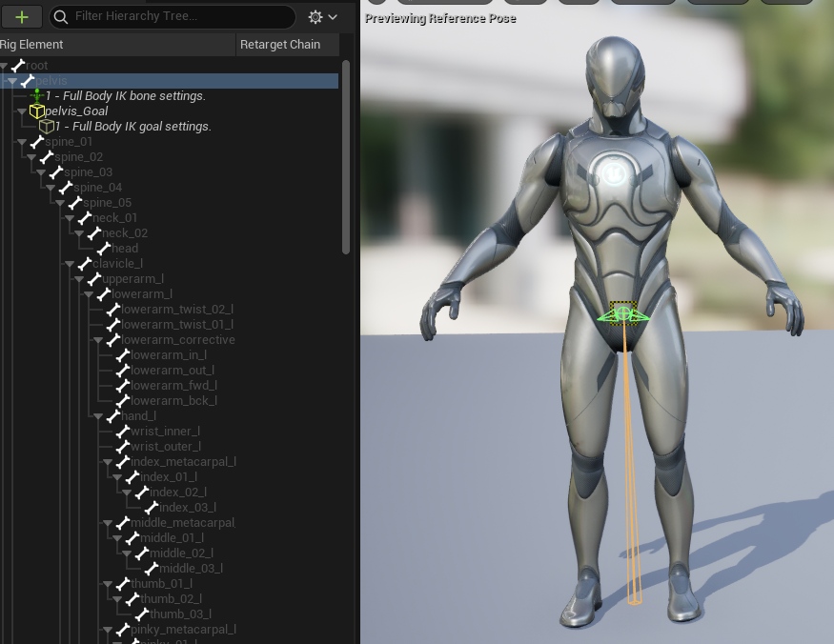Collapse the clavicle_l expander arrow
Screen dimensions: 834x644
point(70,264)
